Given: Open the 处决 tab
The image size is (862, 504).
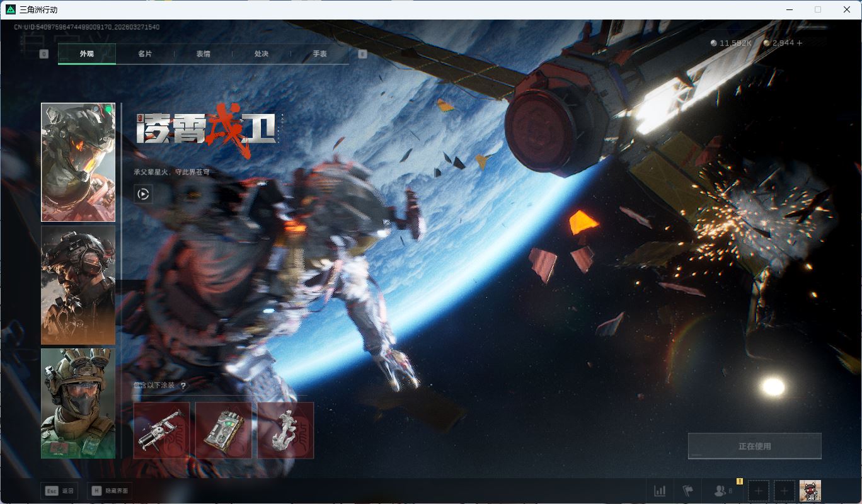Looking at the screenshot, I should (261, 54).
